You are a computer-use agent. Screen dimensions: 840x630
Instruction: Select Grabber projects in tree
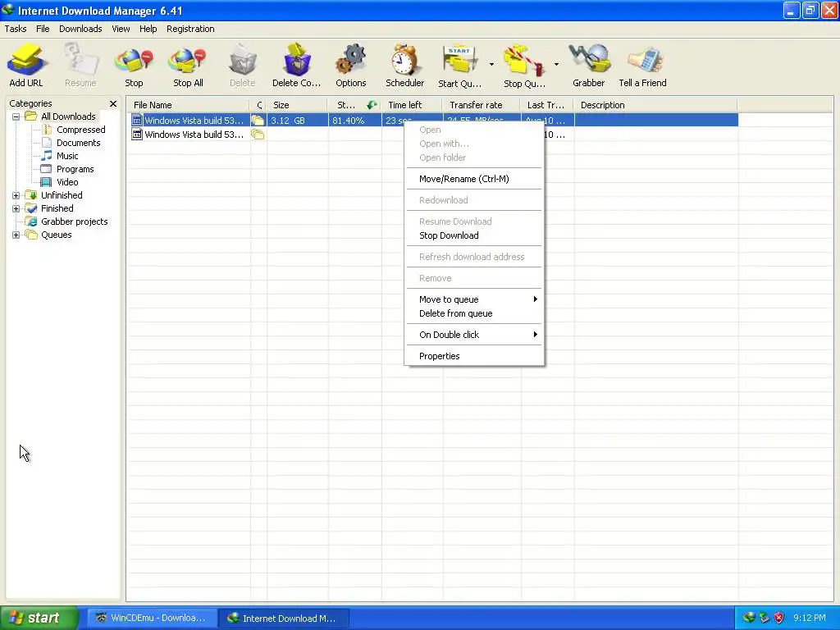click(x=75, y=221)
